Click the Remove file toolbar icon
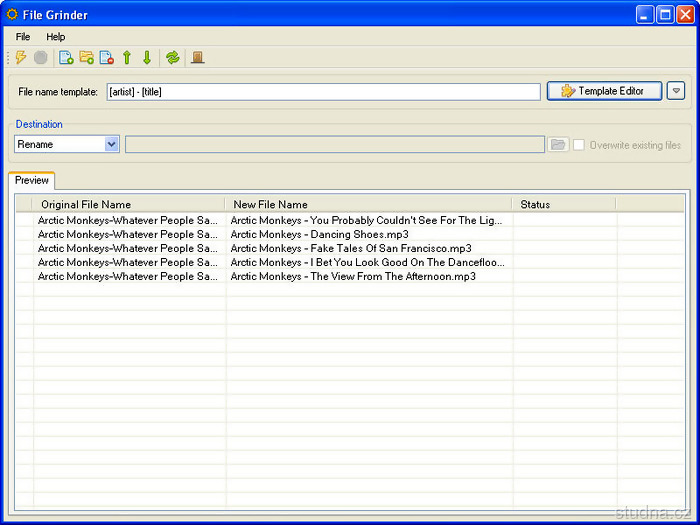 (107, 58)
